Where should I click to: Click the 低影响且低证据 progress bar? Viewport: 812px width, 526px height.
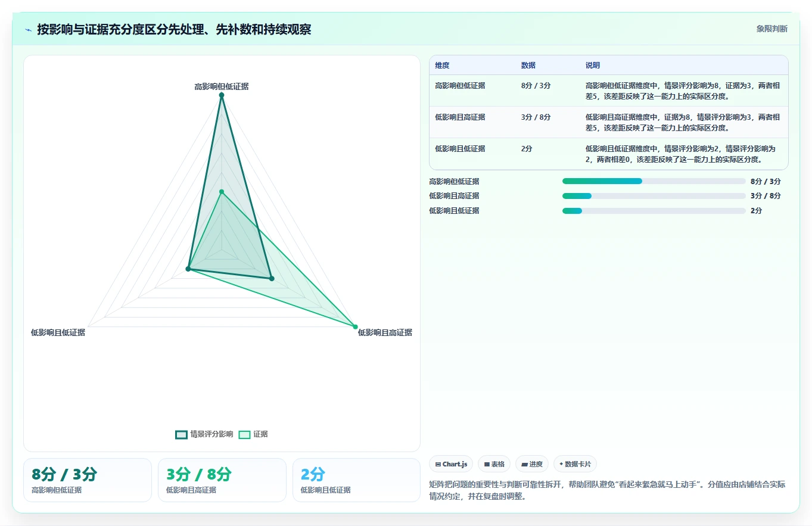654,211
